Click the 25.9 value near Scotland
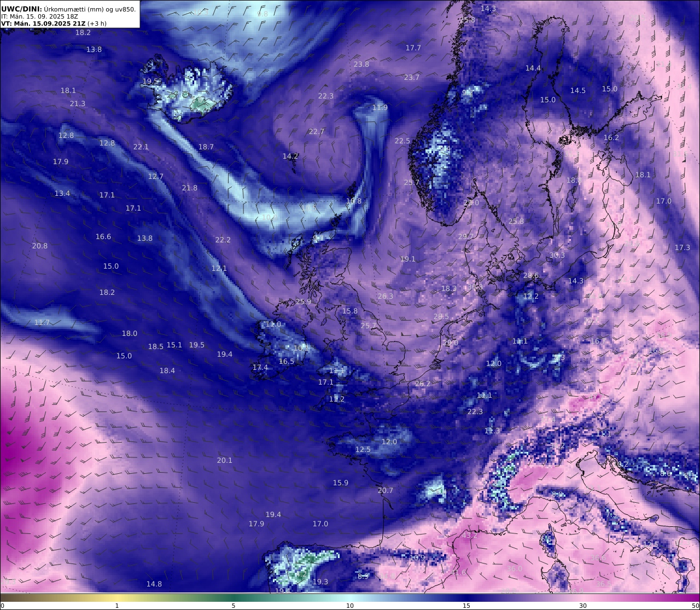 (x=304, y=301)
